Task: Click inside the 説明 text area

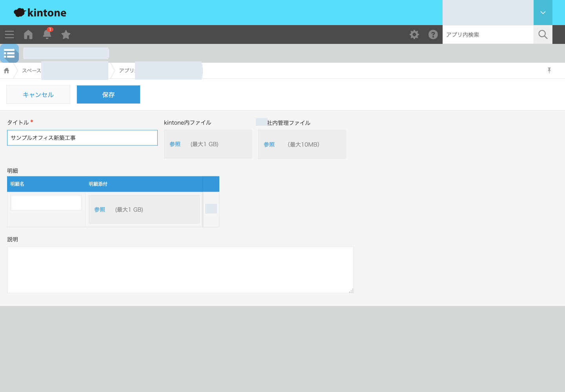Action: click(x=180, y=270)
